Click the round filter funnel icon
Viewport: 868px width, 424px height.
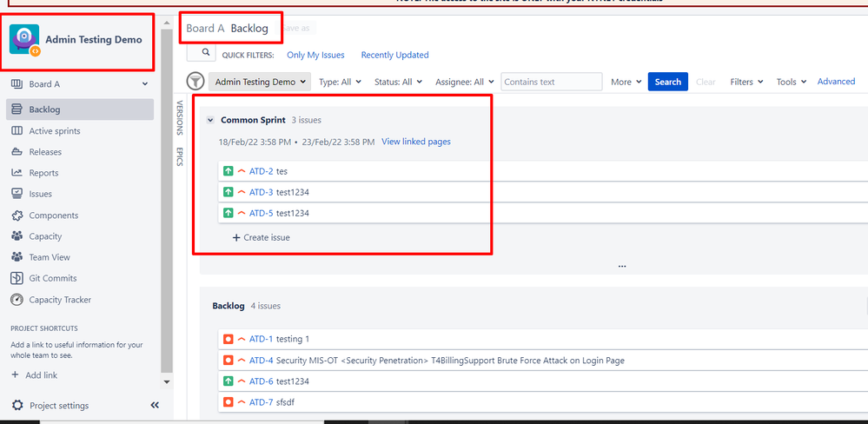tap(195, 82)
